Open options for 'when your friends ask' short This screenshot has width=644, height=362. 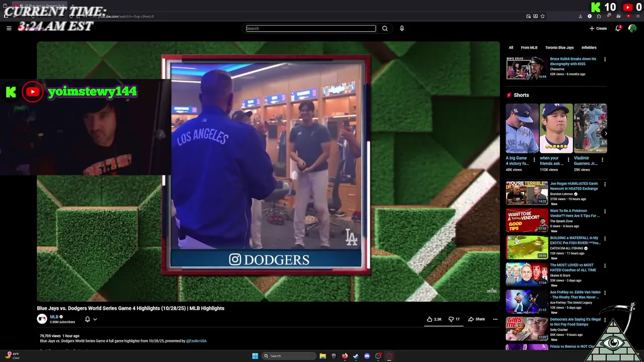pos(569,160)
